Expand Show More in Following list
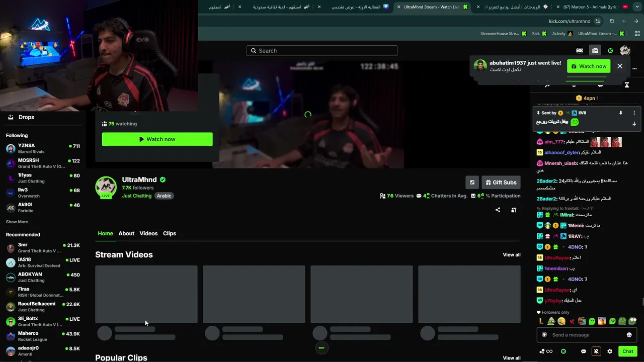The width and height of the screenshot is (644, 362). (x=17, y=222)
